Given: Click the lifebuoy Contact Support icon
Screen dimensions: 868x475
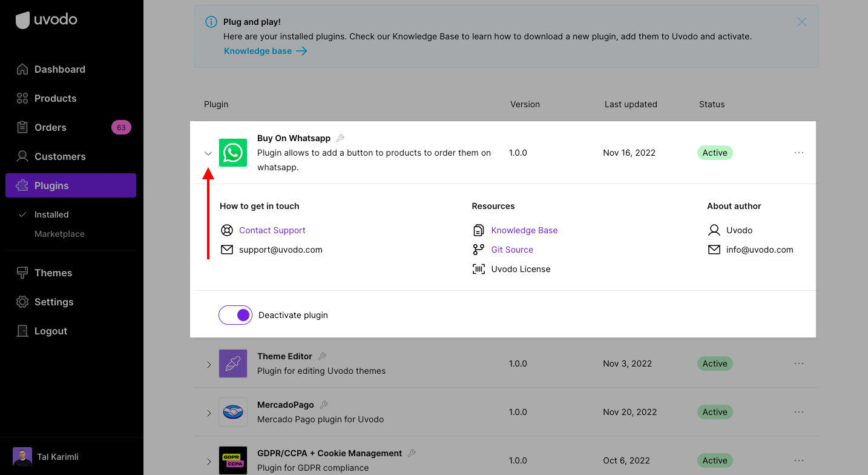Looking at the screenshot, I should pyautogui.click(x=227, y=230).
